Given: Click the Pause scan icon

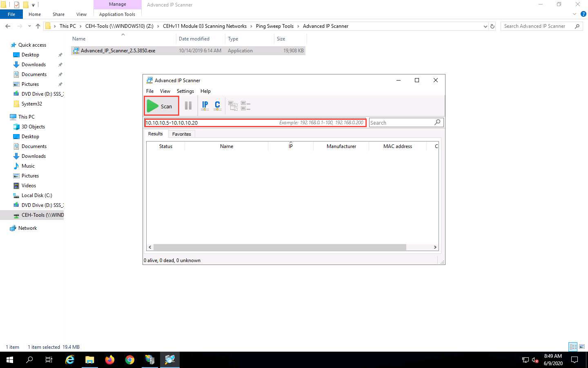Looking at the screenshot, I should tap(188, 106).
